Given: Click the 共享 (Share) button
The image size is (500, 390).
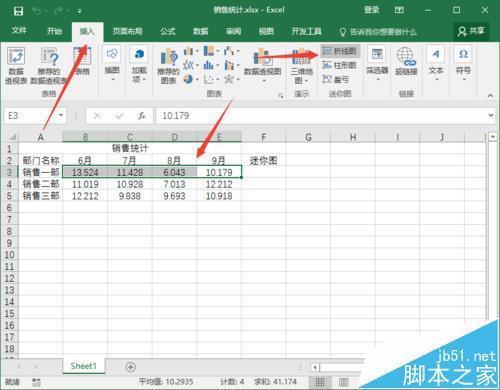Looking at the screenshot, I should tap(471, 31).
